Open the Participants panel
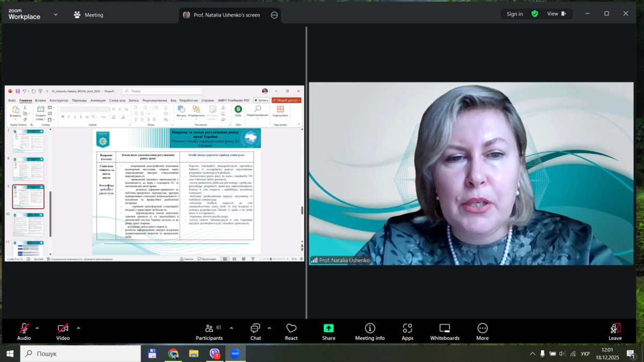The image size is (644, 362). (209, 332)
